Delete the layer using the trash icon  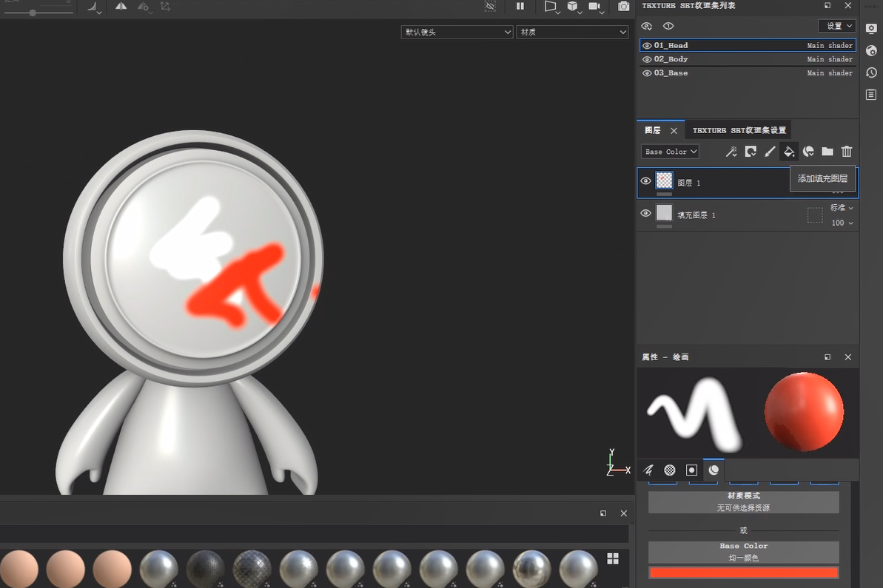pos(847,152)
